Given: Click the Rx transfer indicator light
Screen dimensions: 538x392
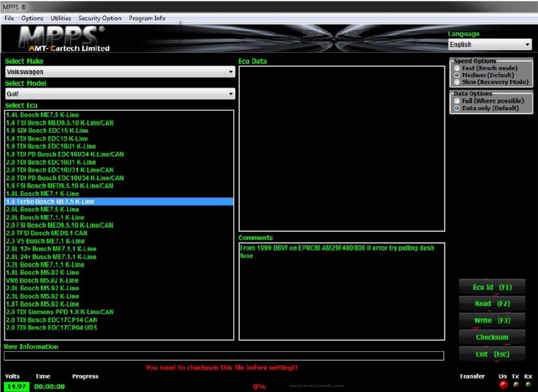Looking at the screenshot, I should pyautogui.click(x=528, y=385).
